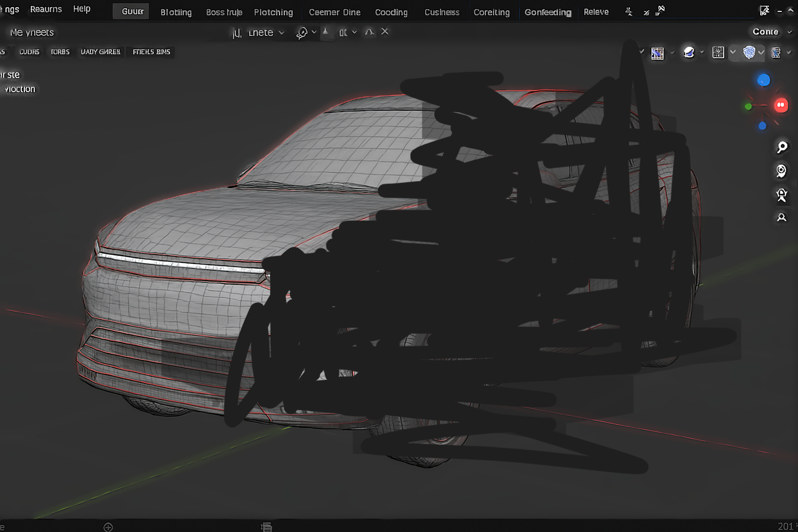The height and width of the screenshot is (532, 798).
Task: Toggle the snap magnet cone icon in header
Action: tap(326, 32)
